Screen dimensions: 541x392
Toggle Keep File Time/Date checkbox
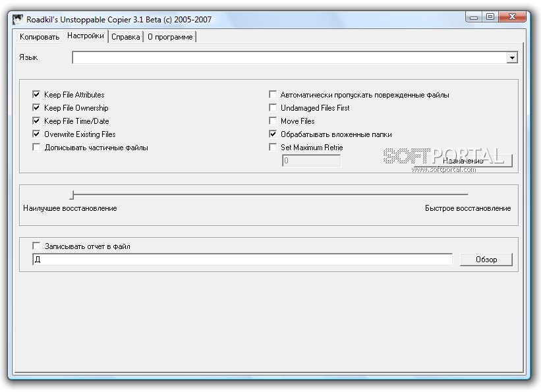click(36, 121)
